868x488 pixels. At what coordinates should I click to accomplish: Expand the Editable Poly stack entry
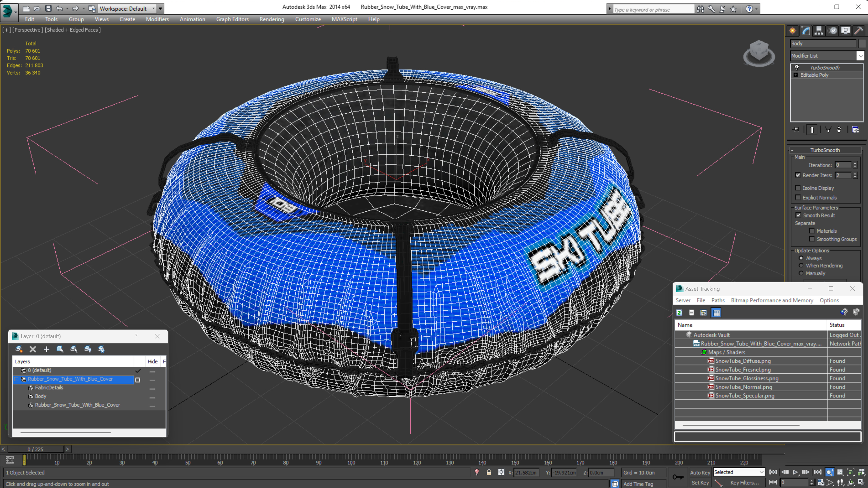point(796,75)
